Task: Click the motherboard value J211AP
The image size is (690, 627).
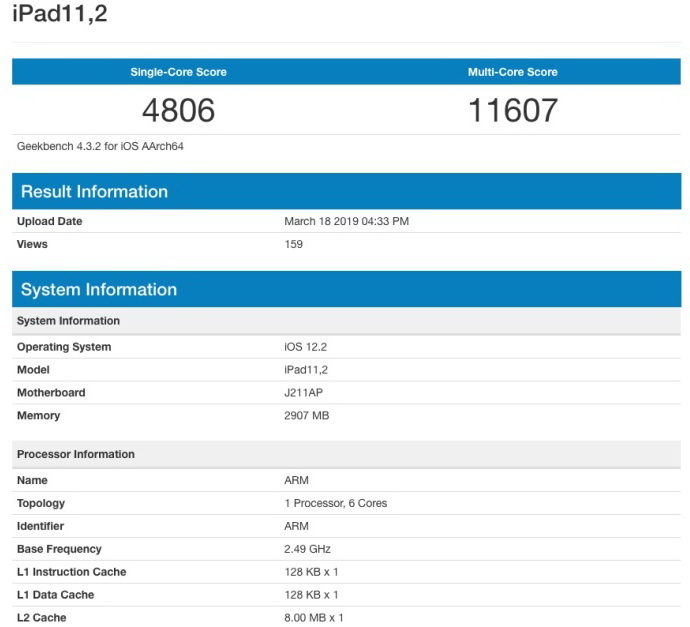Action: [303, 392]
